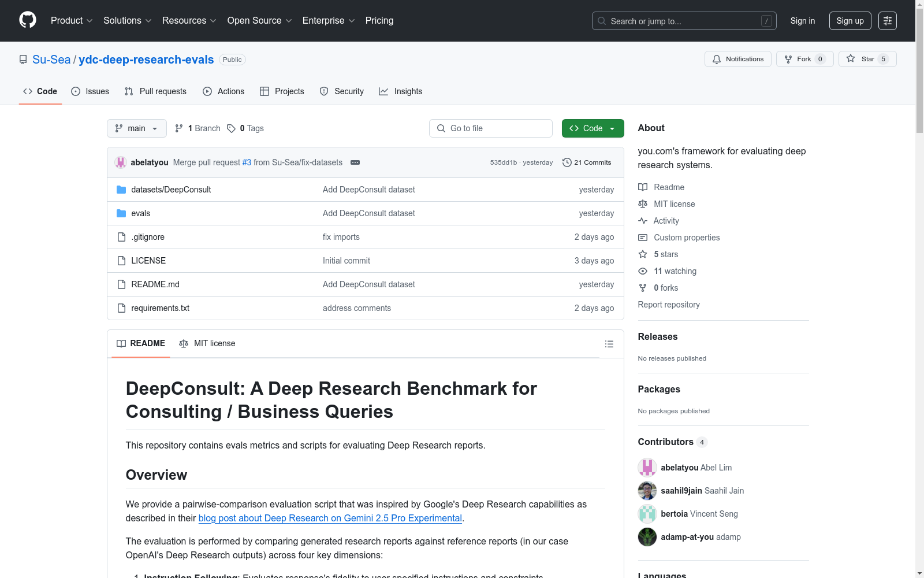Open the Contributors section heading link
Image resolution: width=924 pixels, height=578 pixels.
[x=673, y=442]
